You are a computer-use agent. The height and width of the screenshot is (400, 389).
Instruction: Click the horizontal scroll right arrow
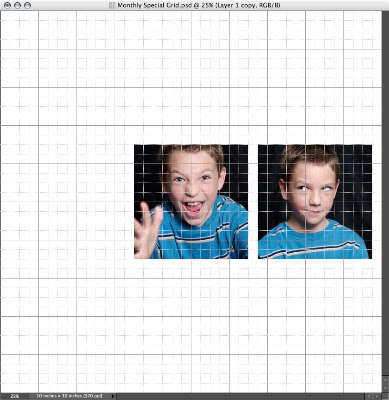[377, 396]
